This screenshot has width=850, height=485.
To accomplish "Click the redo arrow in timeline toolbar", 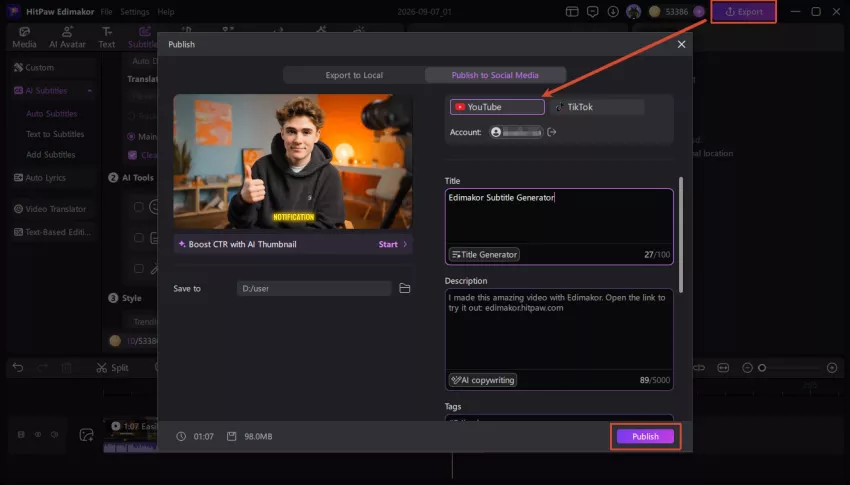I will pos(43,367).
